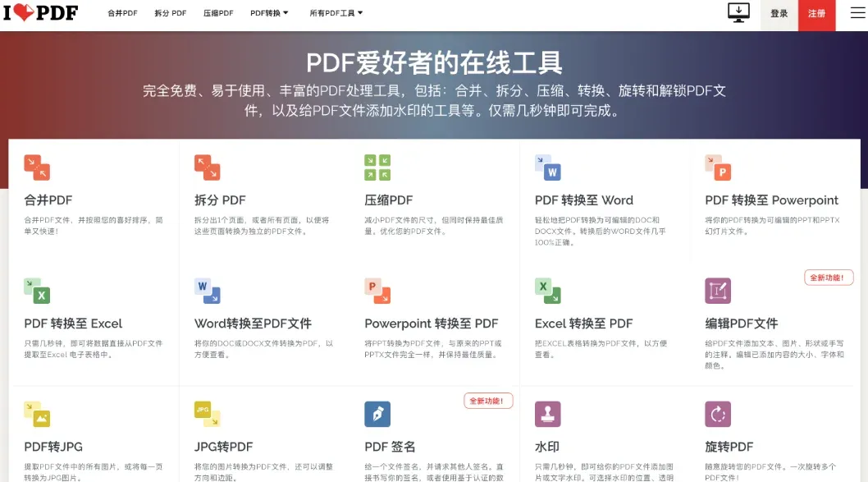Click the PDF 转换至 Powerpoint description text
The height and width of the screenshot is (482, 868).
coord(772,226)
